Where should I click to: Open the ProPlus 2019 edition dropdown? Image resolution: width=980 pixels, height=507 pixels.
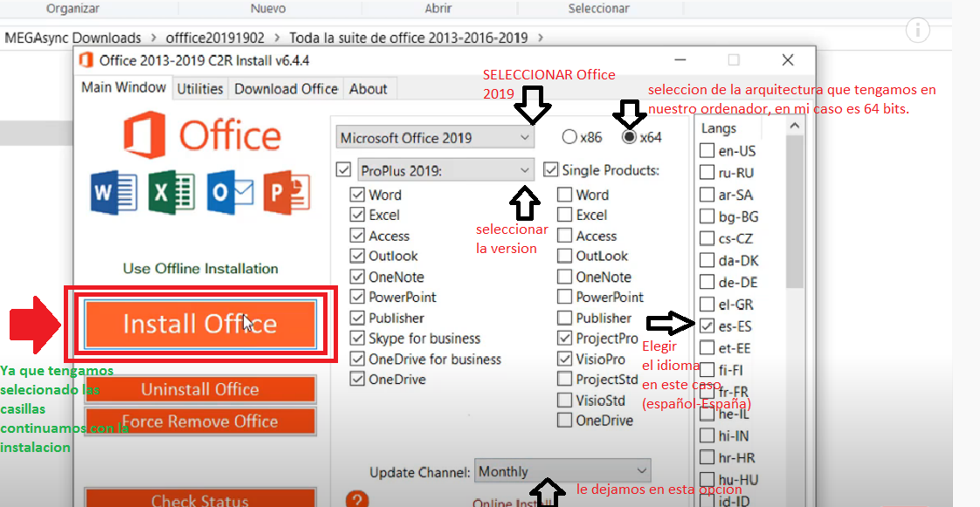(445, 170)
